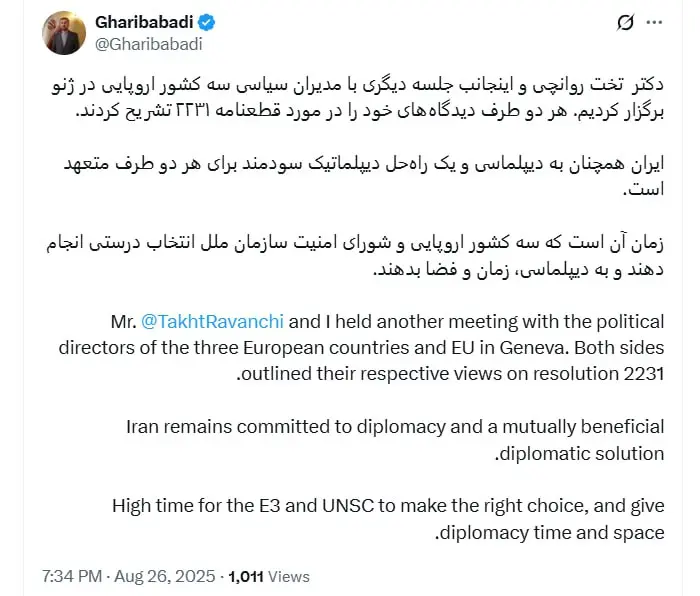Click the English line mentioning Geneva
700x596 pixels.
pos(400,347)
